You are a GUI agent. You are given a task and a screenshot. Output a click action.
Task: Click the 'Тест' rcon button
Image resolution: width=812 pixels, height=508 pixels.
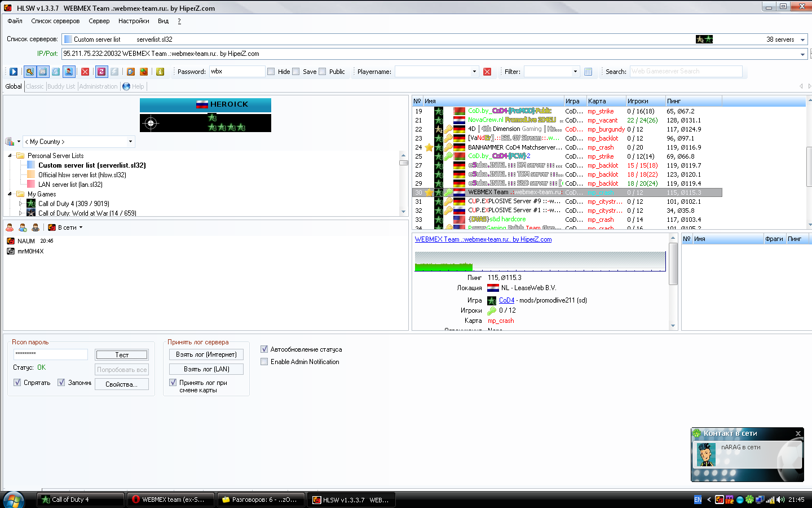pos(122,355)
